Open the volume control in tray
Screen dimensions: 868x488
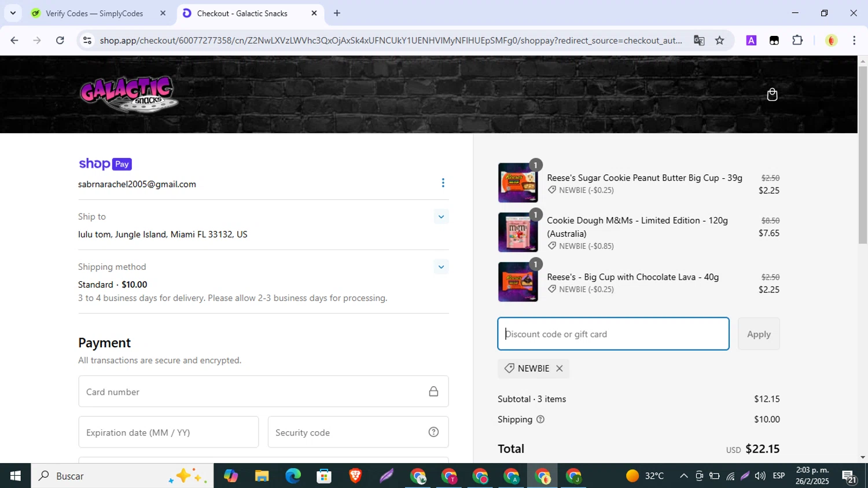[x=760, y=476]
